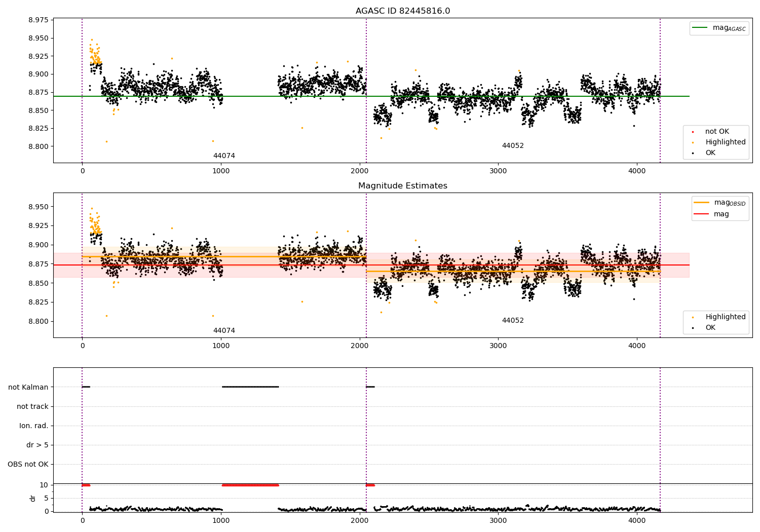Click the 'not track' axis label
Viewport: 760px width, 532px height.
[x=32, y=406]
